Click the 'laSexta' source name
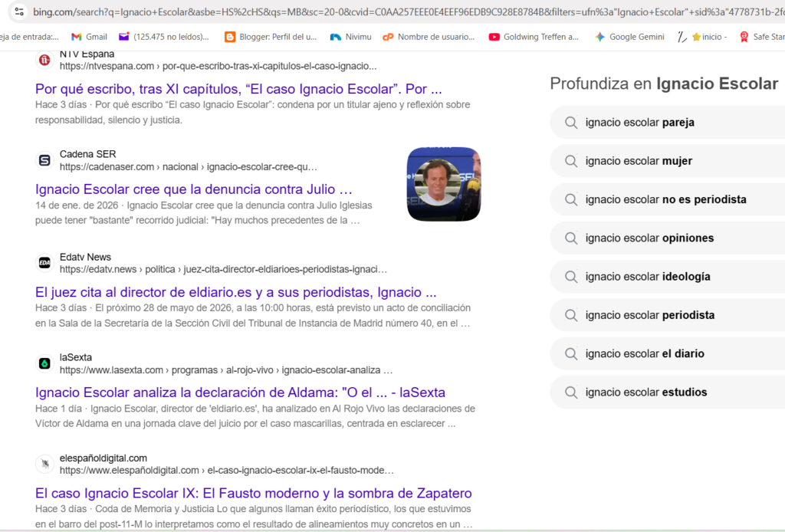Viewport: 785px width, 532px height. [76, 357]
